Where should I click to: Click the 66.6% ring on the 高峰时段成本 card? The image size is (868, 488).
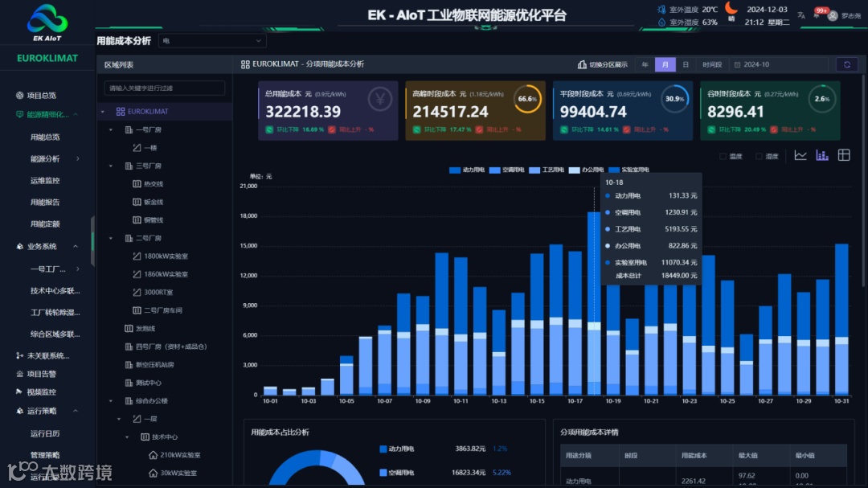pyautogui.click(x=527, y=99)
